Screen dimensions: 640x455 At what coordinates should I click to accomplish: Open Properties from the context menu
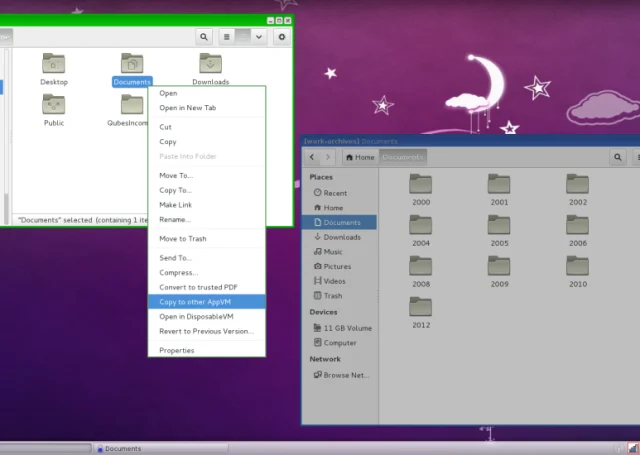[206, 350]
